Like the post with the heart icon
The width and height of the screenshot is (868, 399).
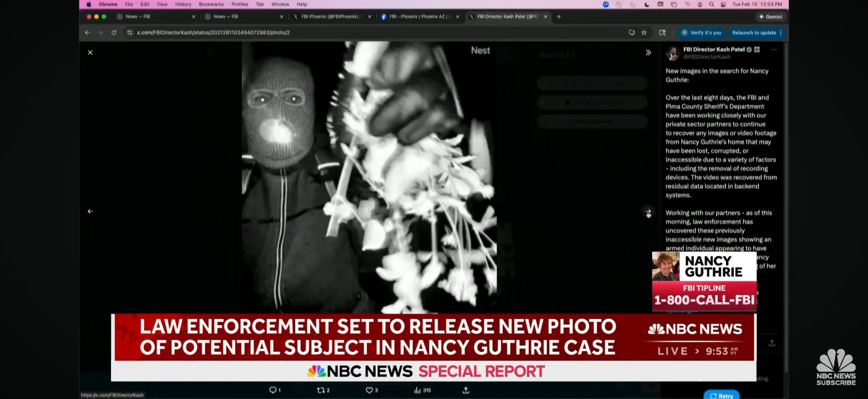point(369,390)
